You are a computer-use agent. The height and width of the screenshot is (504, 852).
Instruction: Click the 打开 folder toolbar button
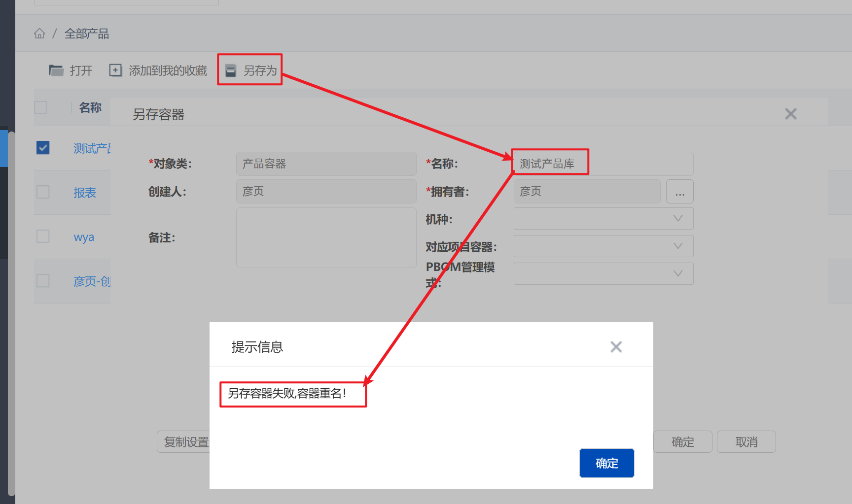click(71, 70)
